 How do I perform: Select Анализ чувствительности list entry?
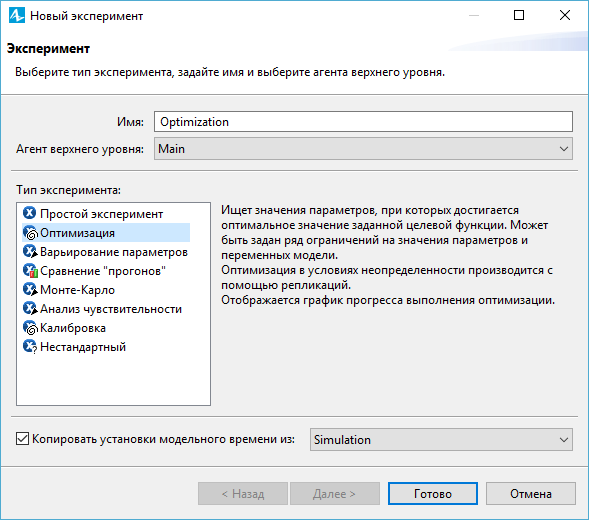tap(111, 309)
